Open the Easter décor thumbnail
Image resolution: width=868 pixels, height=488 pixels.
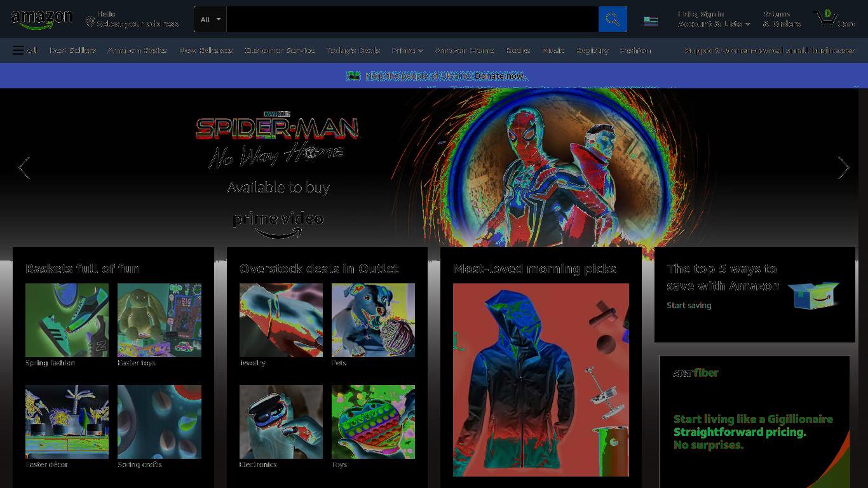point(67,422)
